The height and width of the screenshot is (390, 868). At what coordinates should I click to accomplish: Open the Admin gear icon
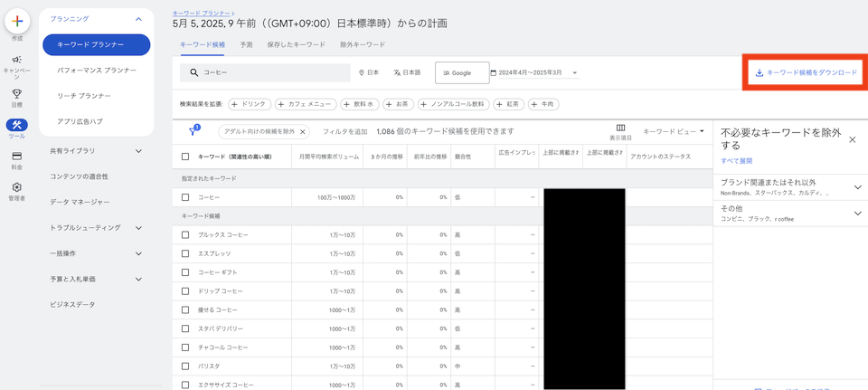[x=17, y=186]
